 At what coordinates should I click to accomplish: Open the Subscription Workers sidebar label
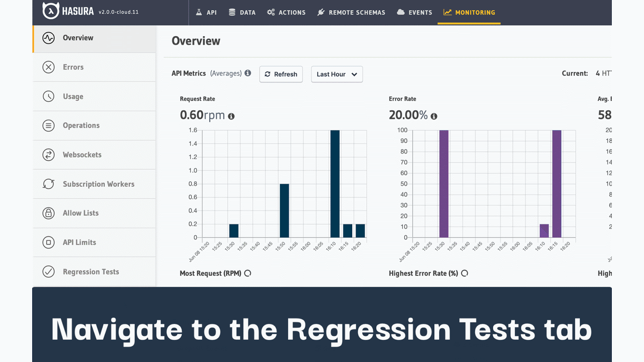(99, 184)
